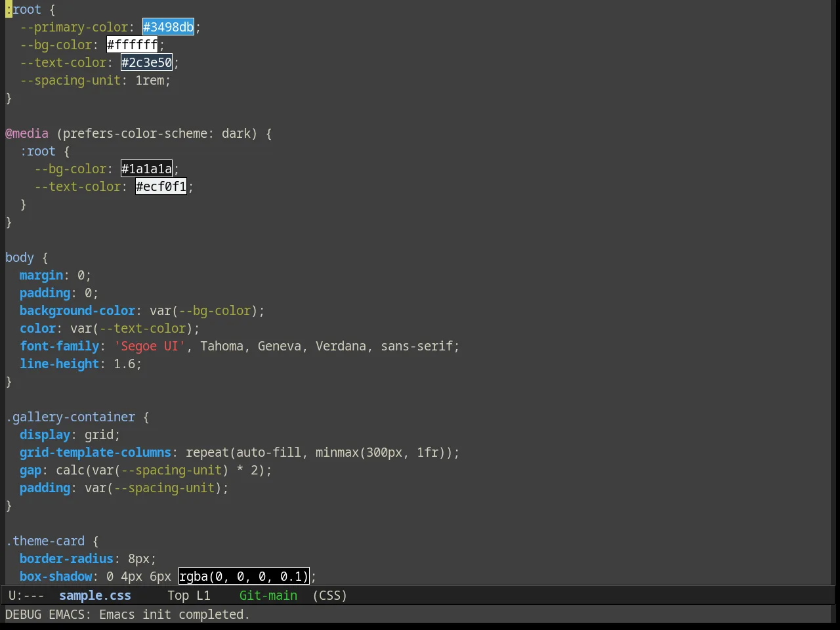
Task: Click the nested :root selector inside @media
Action: [37, 151]
